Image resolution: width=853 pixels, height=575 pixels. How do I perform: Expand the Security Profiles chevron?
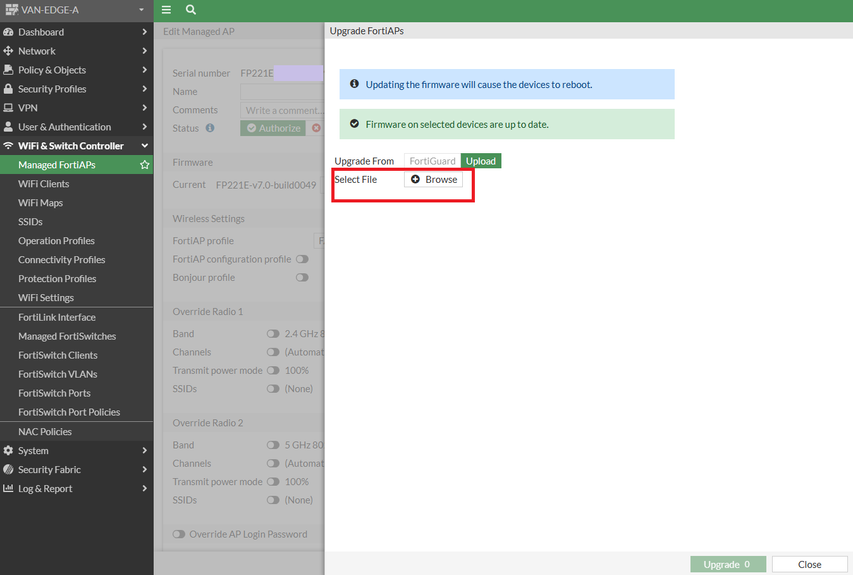[144, 89]
